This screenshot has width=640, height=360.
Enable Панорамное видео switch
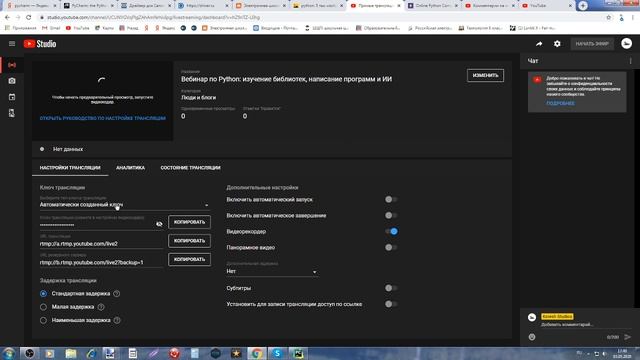[391, 247]
